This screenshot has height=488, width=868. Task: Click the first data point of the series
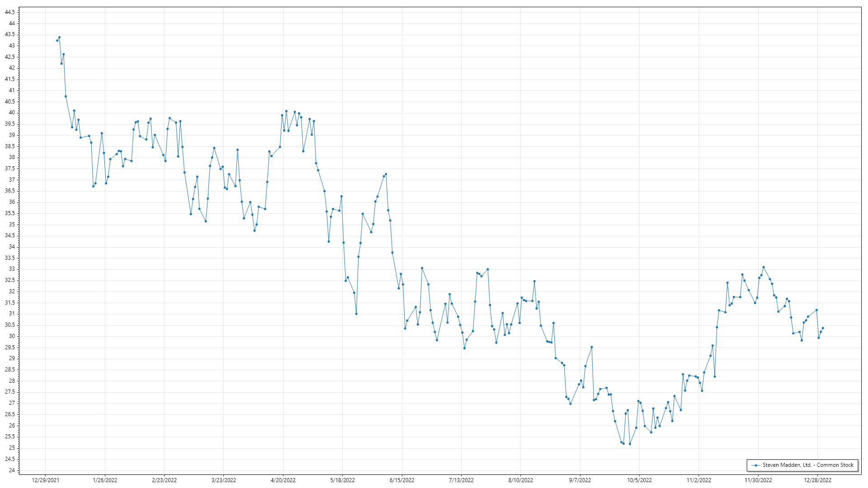coord(57,41)
